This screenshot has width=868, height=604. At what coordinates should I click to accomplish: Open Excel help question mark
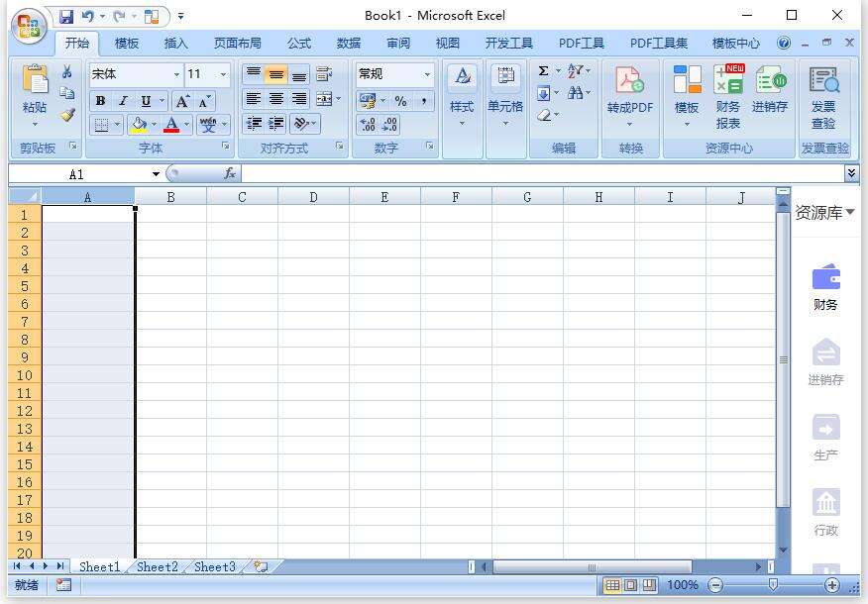coord(784,43)
